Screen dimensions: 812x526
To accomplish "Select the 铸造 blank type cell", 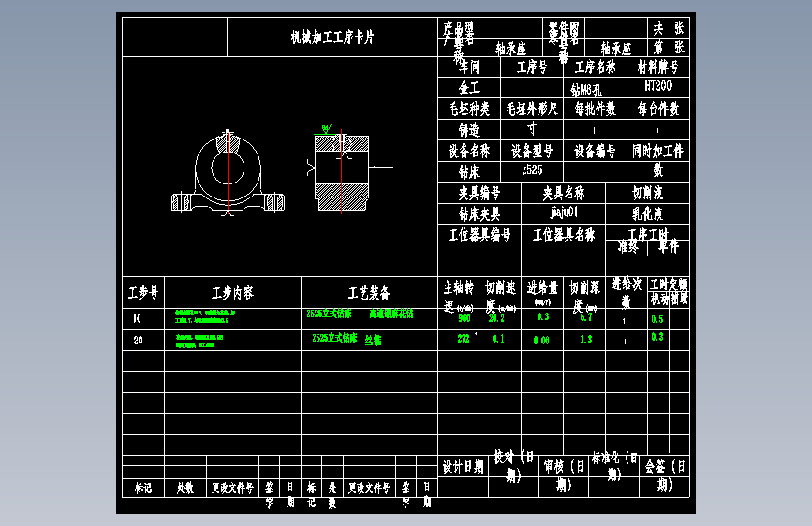I will 469,129.
